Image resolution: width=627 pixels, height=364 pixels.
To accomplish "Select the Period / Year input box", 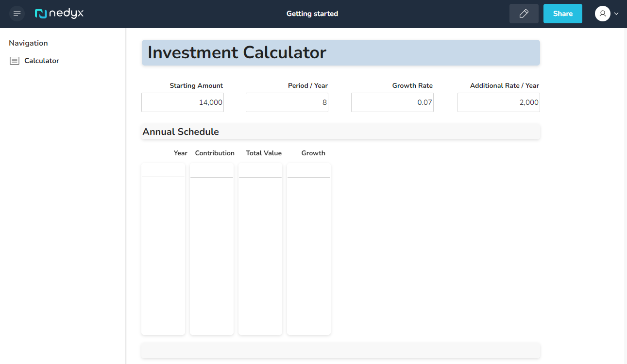I will tap(287, 102).
